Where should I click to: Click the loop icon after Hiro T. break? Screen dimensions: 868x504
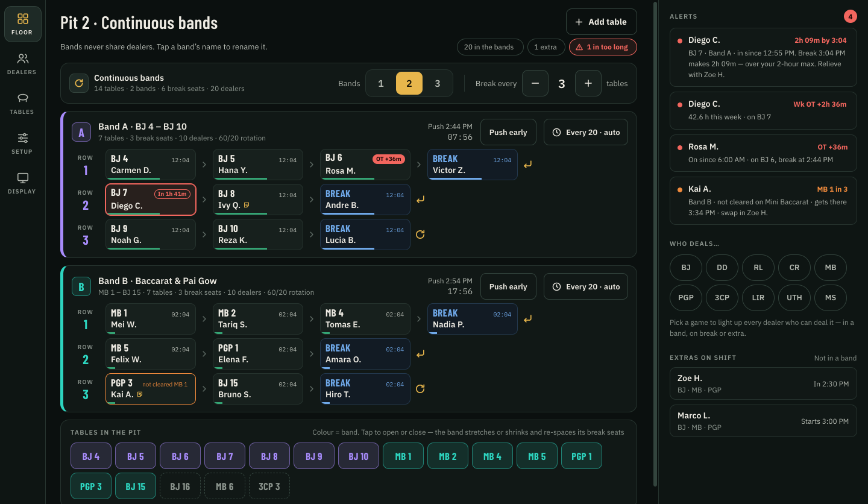420,388
